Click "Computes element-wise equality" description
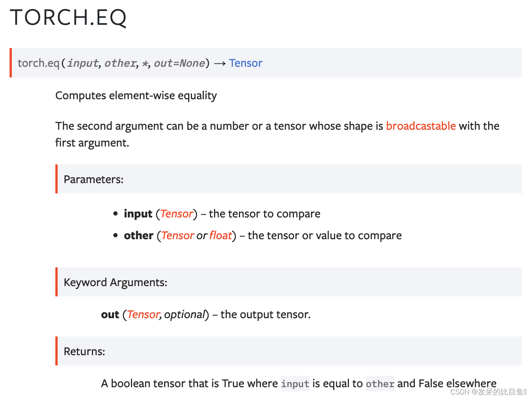Image resolution: width=532 pixels, height=399 pixels. click(x=136, y=95)
